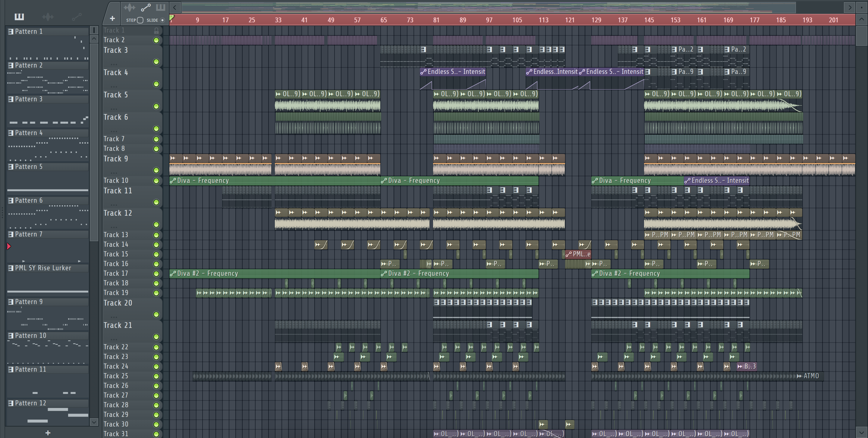Select the Track 21 header
Screen dimensions: 868x438
pyautogui.click(x=132, y=331)
